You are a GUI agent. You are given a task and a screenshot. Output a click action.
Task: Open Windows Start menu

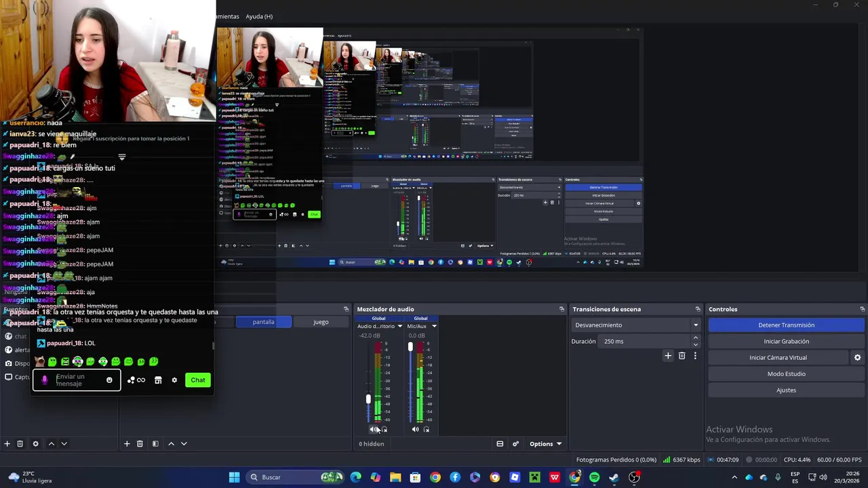coord(234,477)
